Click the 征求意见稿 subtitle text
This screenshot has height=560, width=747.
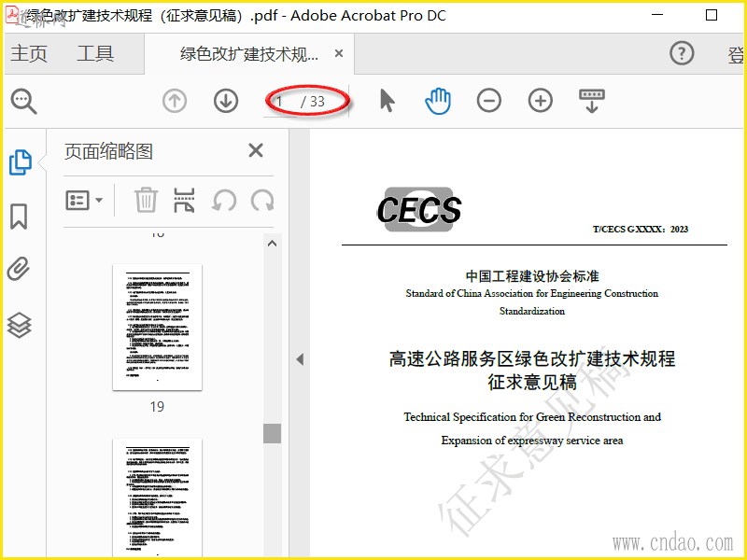coord(532,383)
